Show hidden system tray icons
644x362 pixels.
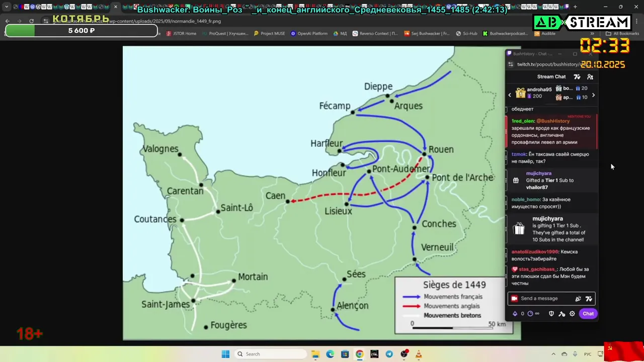tap(553, 354)
